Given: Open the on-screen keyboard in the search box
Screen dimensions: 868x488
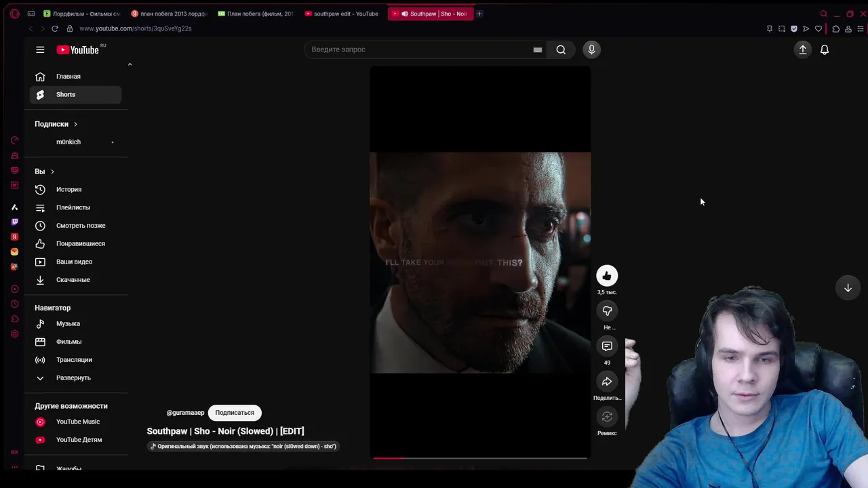Looking at the screenshot, I should (538, 49).
